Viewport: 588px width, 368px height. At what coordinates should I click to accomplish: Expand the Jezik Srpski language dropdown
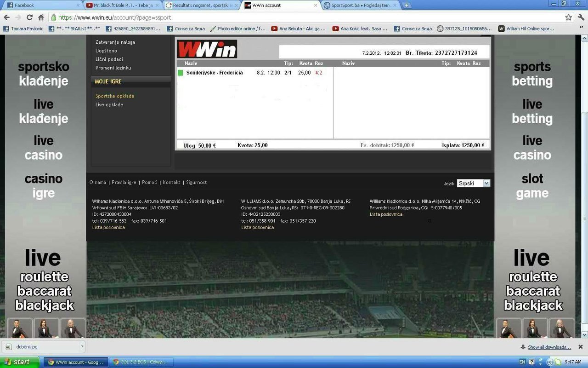coord(474,183)
